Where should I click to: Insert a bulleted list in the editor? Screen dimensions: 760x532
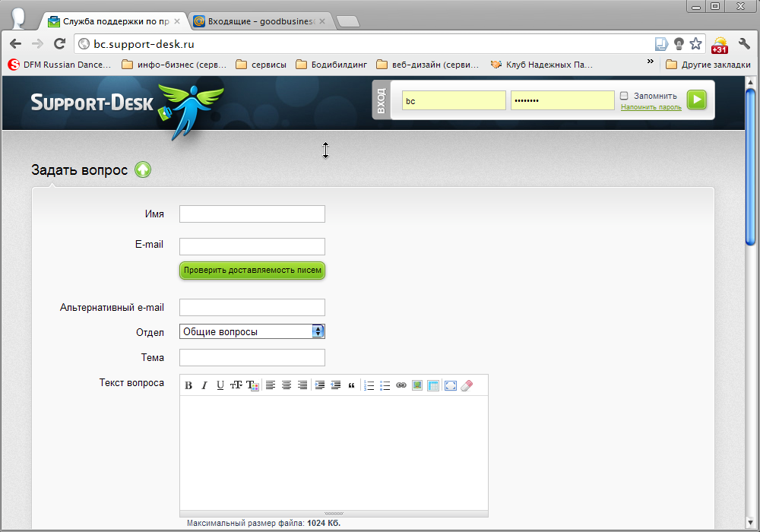pyautogui.click(x=385, y=385)
